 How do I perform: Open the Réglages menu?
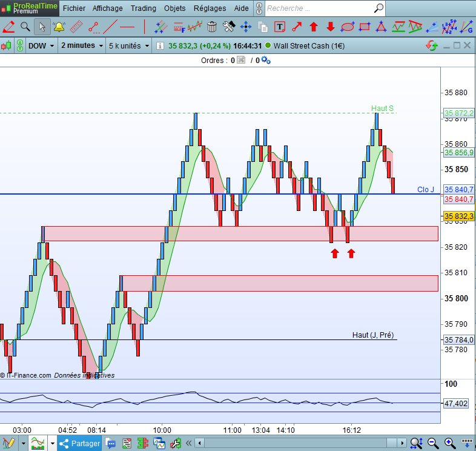coord(210,8)
